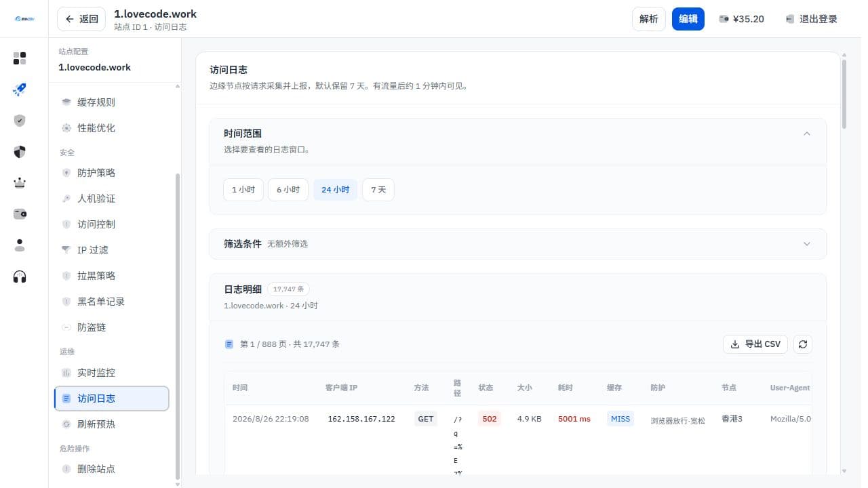Open the user profile icon in left rail

point(20,245)
